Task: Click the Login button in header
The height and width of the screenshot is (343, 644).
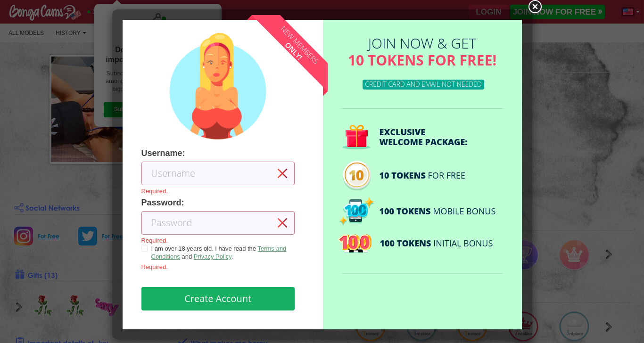Action: tap(488, 12)
